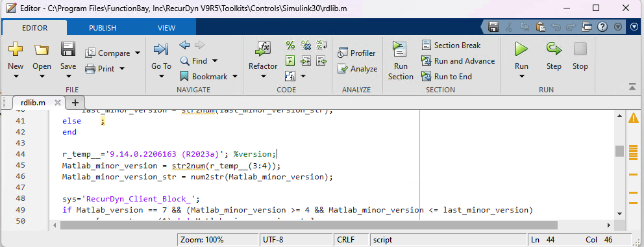Click the UTF-8 encoding status field
Viewport: 644px width, 247px height.
tap(295, 240)
